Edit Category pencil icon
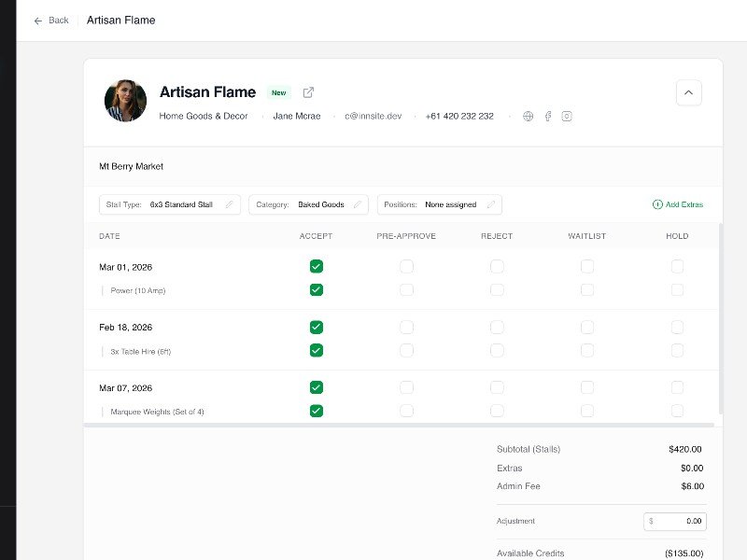747x560 pixels. [x=357, y=204]
